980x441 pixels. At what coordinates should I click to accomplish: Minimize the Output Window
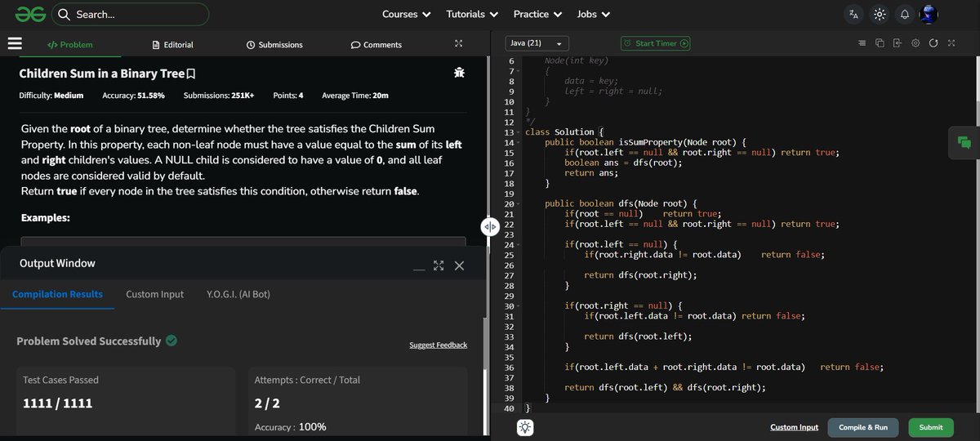point(419,269)
